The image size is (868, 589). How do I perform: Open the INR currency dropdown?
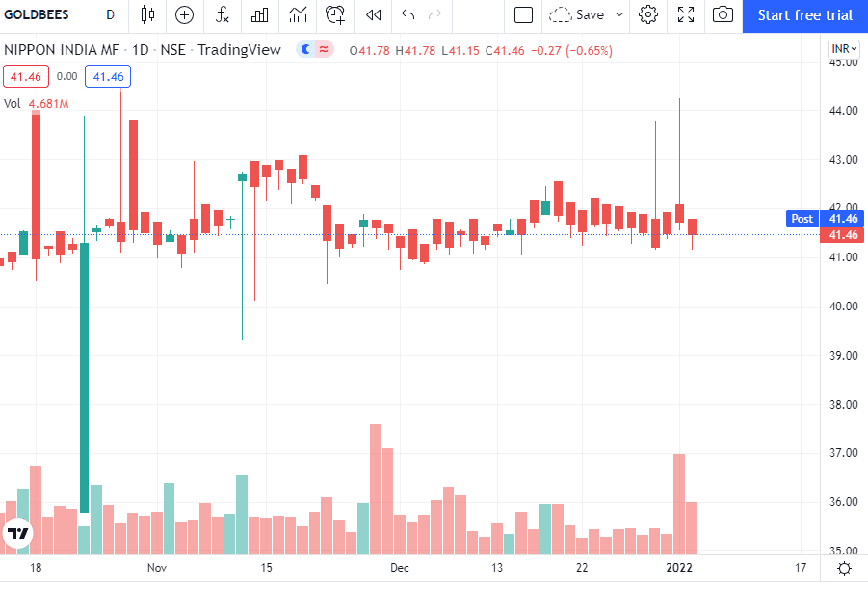click(x=844, y=49)
